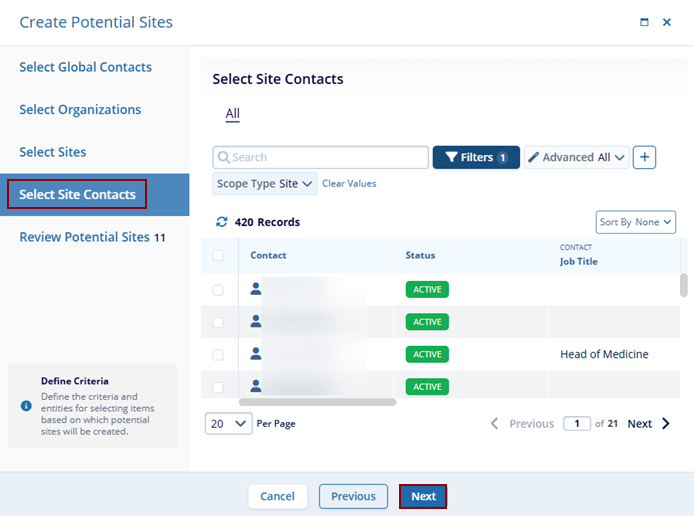The height and width of the screenshot is (516, 694).
Task: Click the plus add filter icon
Action: (x=645, y=157)
